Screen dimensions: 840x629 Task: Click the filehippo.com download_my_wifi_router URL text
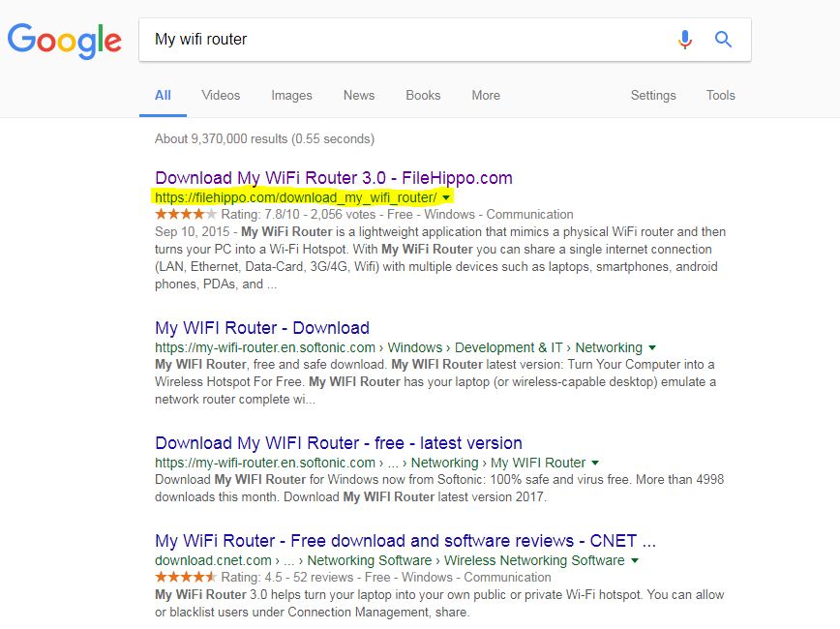(x=296, y=197)
